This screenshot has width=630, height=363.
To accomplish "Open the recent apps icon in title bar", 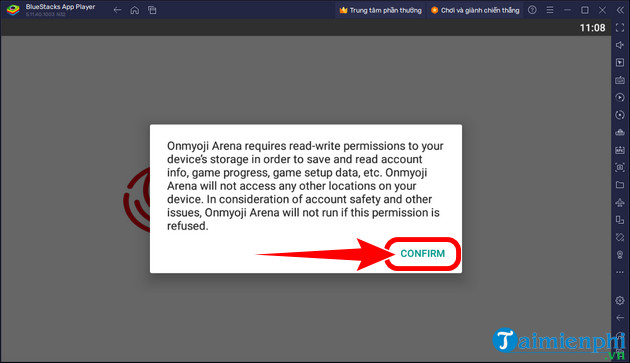I will [152, 10].
